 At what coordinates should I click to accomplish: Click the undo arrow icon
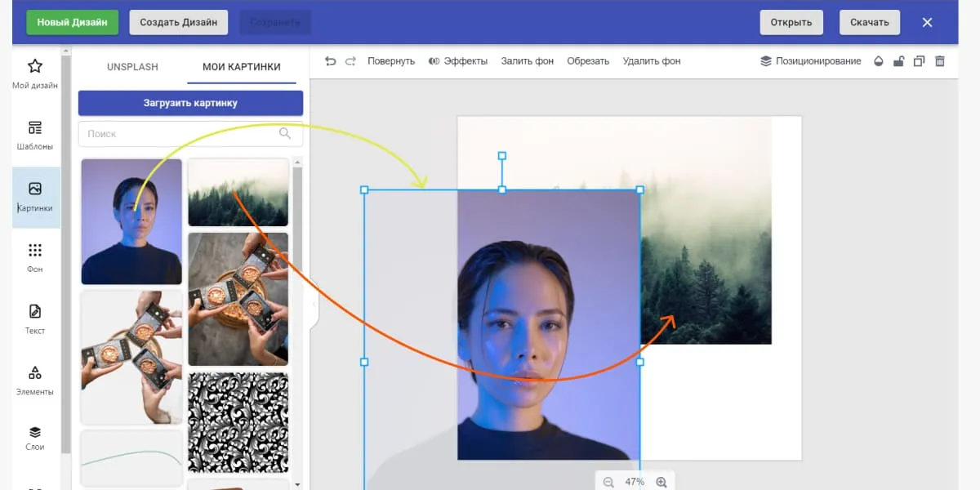tap(330, 61)
